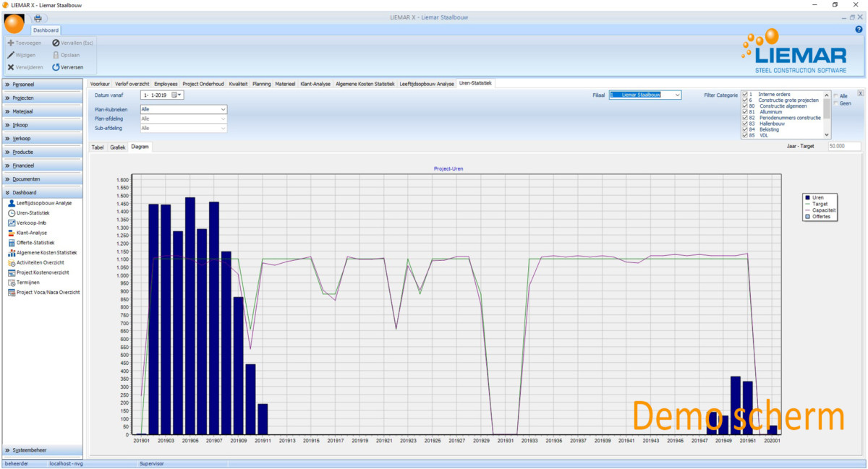This screenshot has width=868, height=469.
Task: Click the printer icon in quick access bar
Action: pyautogui.click(x=38, y=18)
